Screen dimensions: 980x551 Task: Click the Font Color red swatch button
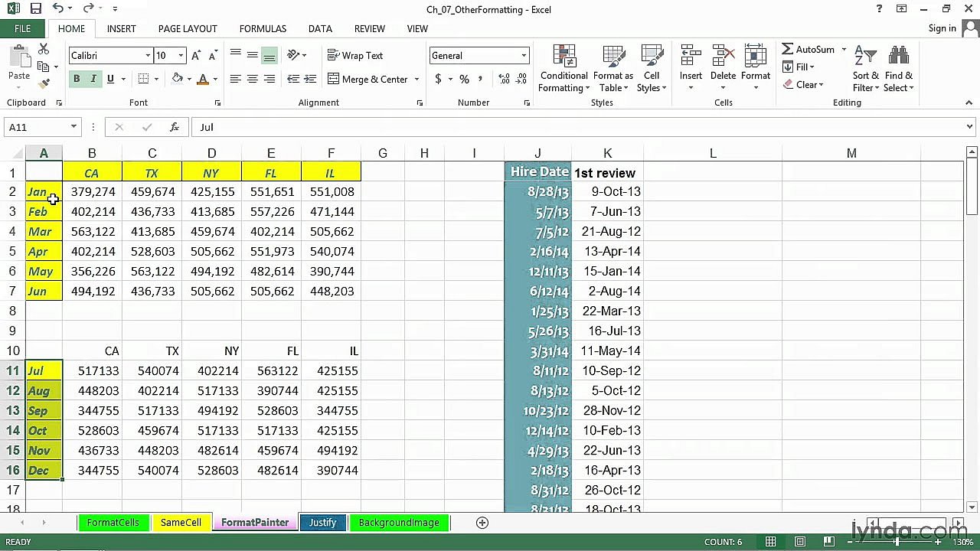tap(203, 79)
